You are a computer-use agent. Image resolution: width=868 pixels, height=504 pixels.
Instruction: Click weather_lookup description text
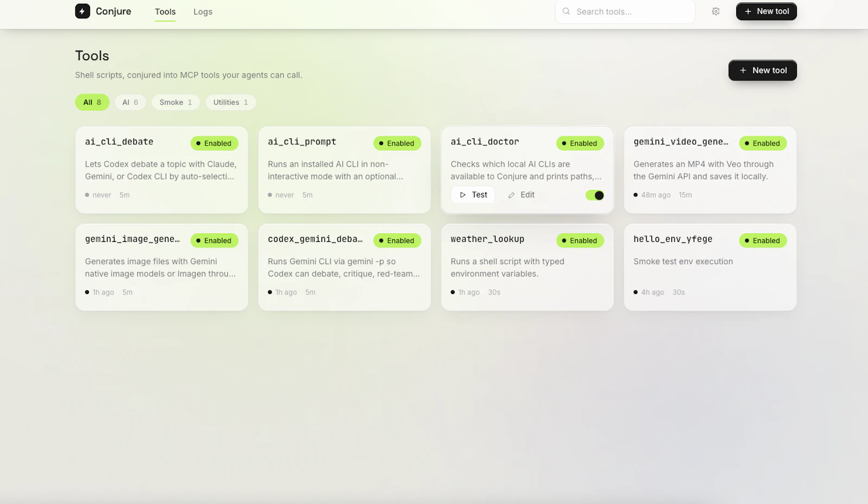[x=507, y=267]
